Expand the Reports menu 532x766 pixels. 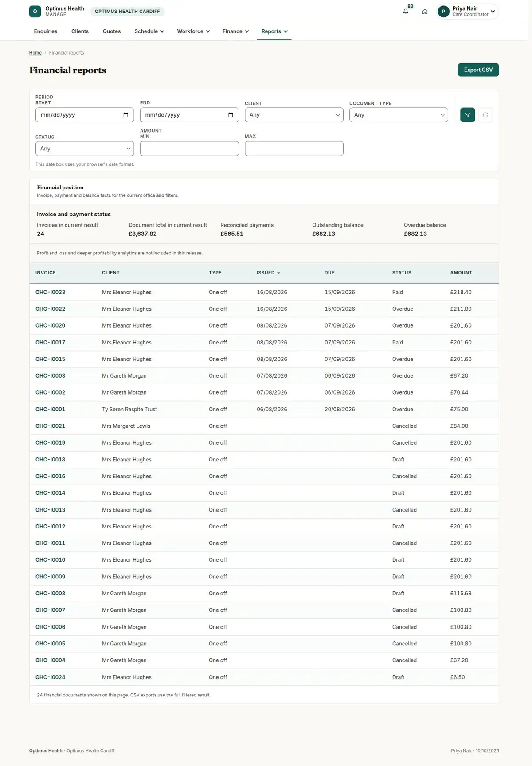click(274, 31)
